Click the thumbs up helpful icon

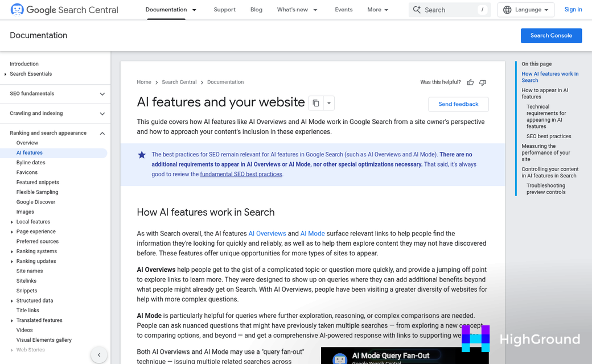click(470, 82)
